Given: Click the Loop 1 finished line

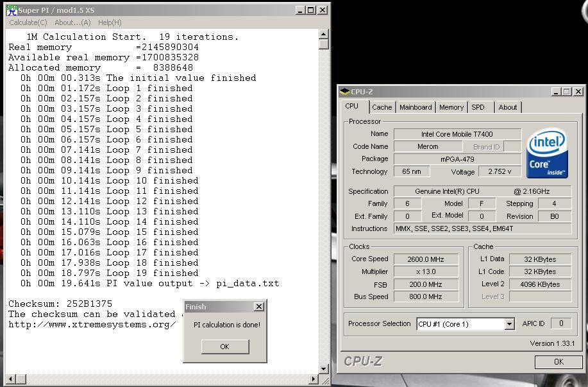Looking at the screenshot, I should (x=107, y=88).
